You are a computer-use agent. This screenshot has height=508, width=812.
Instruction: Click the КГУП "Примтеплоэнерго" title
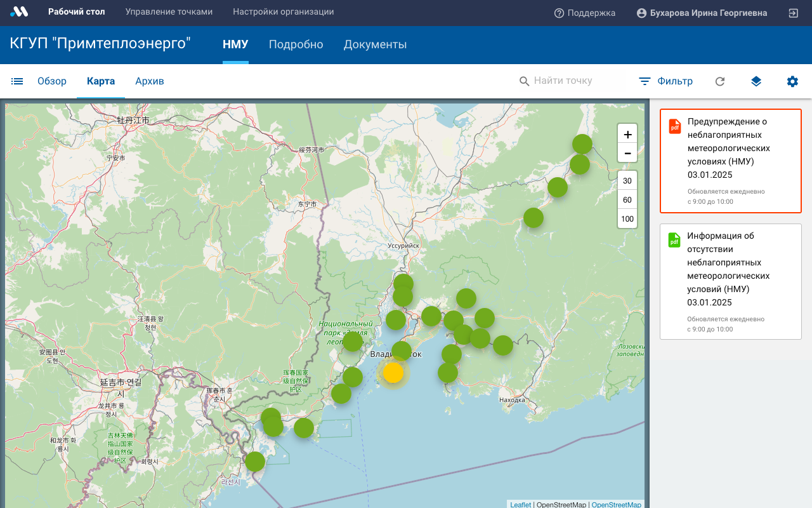(100, 44)
